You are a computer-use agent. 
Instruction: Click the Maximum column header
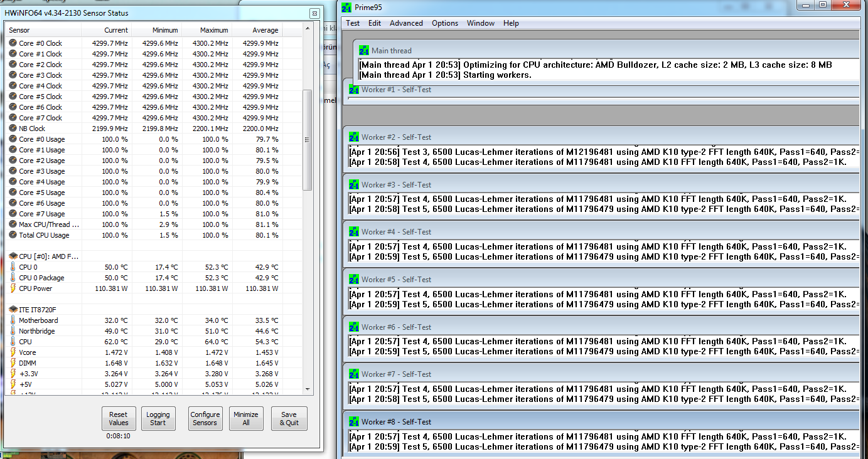point(206,30)
